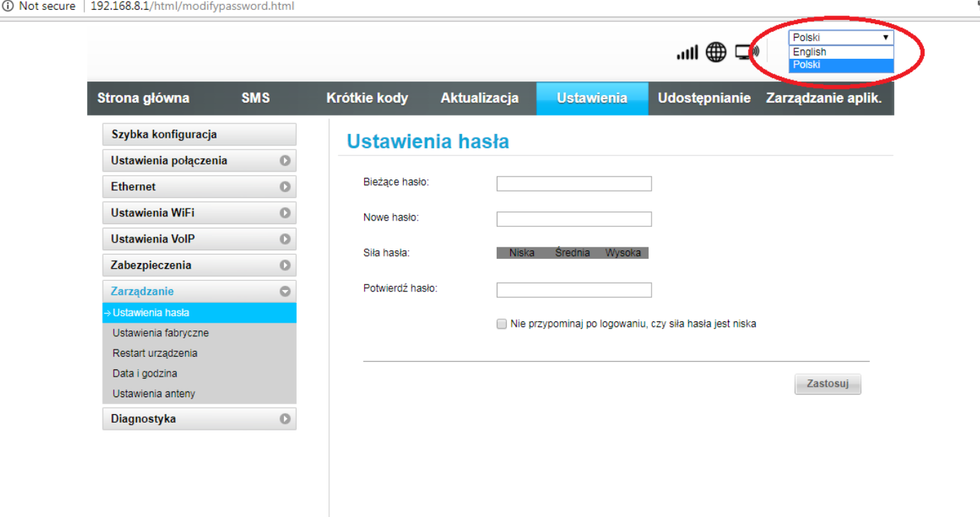Expand the Diagnostyka section
Screen dimensions: 980x517
[x=286, y=418]
